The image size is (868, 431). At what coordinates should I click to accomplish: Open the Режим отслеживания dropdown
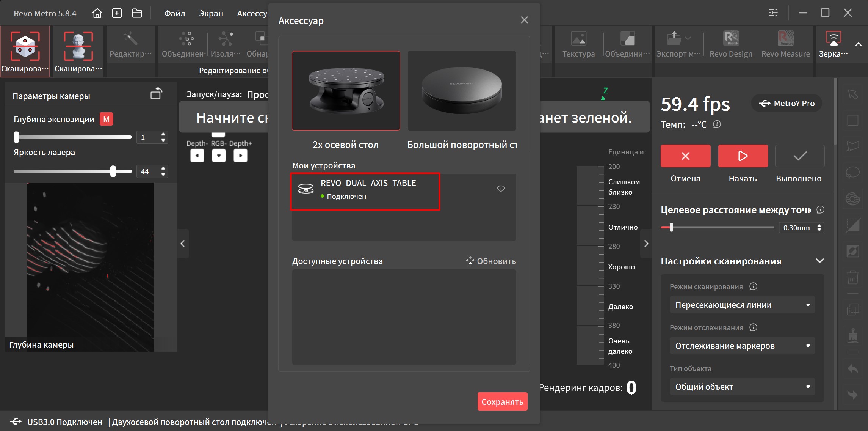[x=742, y=346]
